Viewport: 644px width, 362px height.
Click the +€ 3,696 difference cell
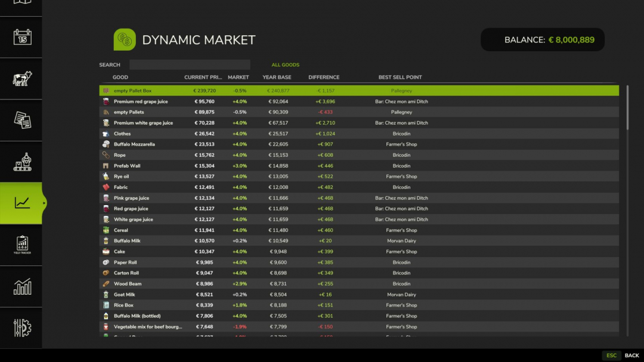[326, 101]
